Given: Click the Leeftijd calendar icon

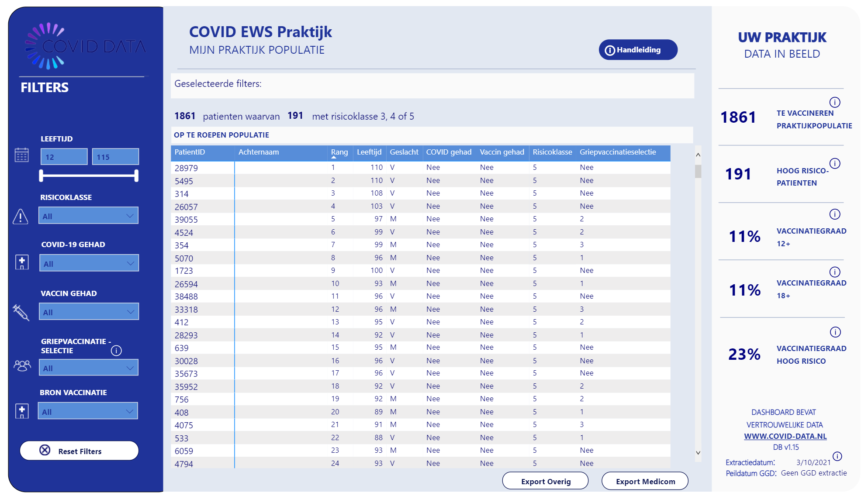Looking at the screenshot, I should 21,155.
